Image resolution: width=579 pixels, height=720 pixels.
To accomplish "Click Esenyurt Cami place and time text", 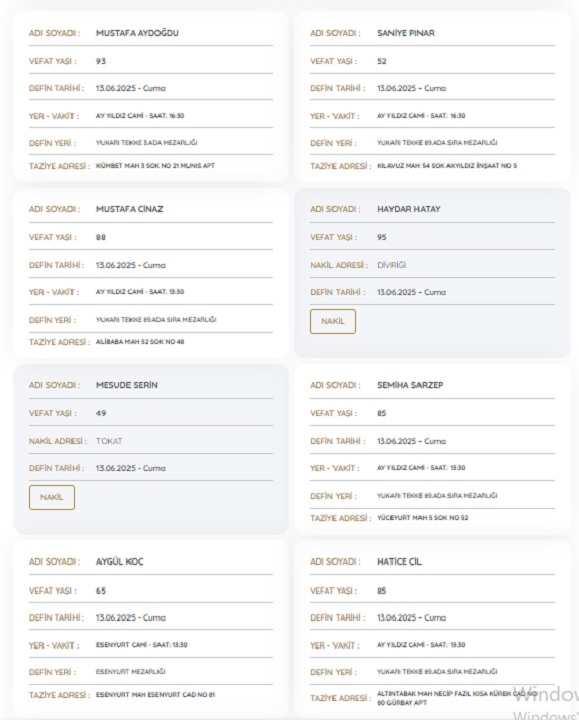I will (141, 645).
